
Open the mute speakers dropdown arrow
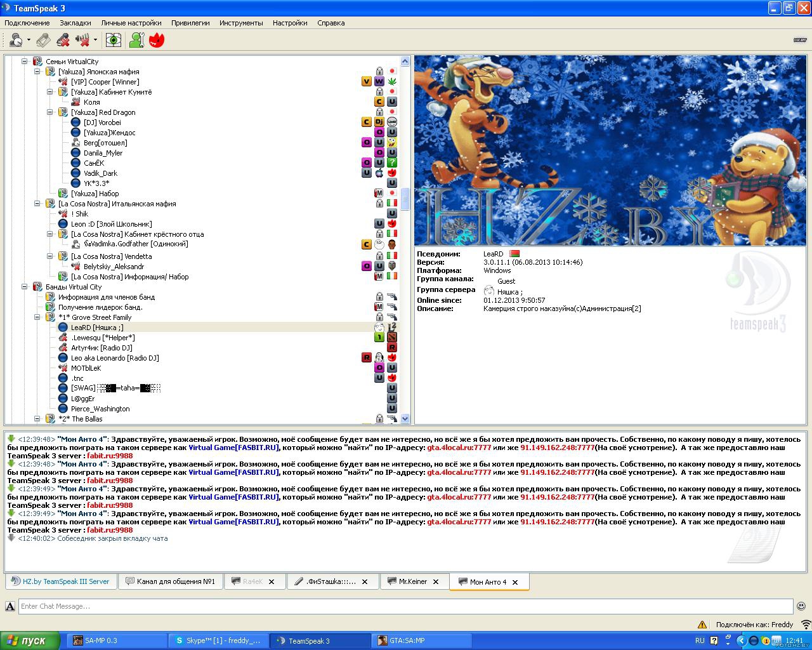coord(95,40)
